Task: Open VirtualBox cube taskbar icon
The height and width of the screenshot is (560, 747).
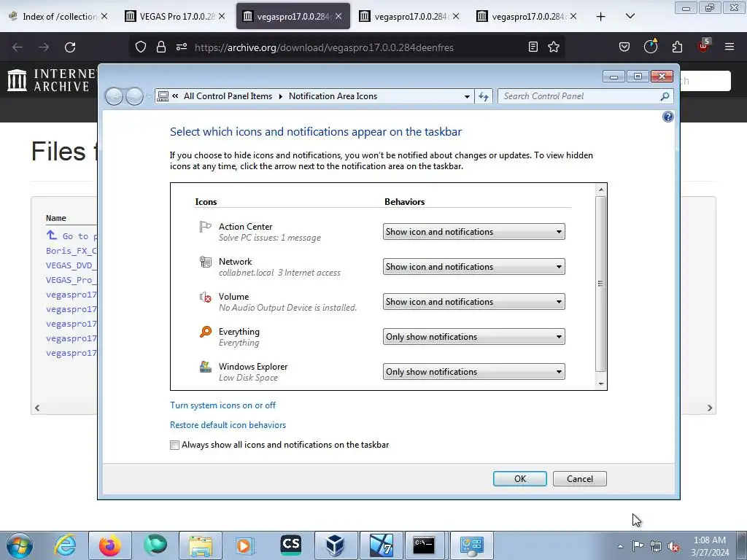Action: pos(335,545)
